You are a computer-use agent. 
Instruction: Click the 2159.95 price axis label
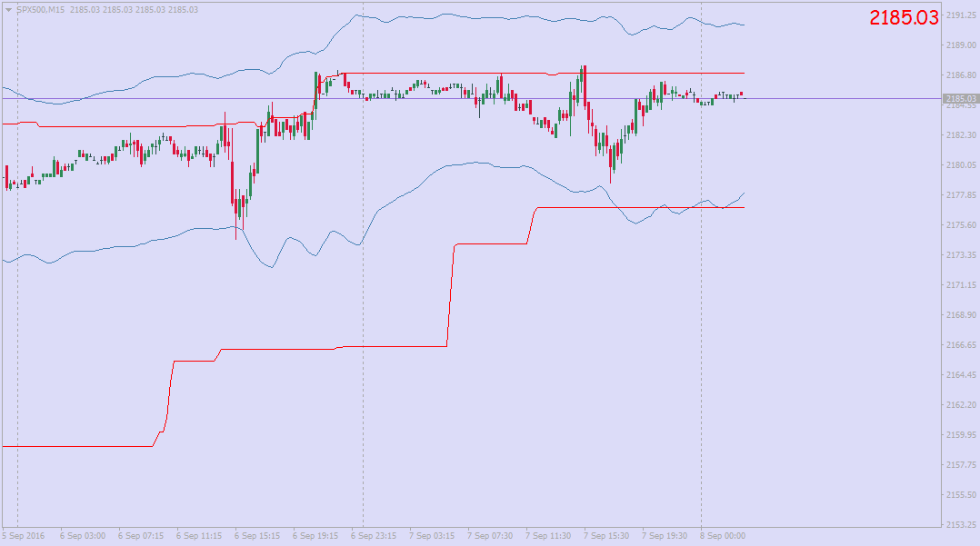pos(961,435)
